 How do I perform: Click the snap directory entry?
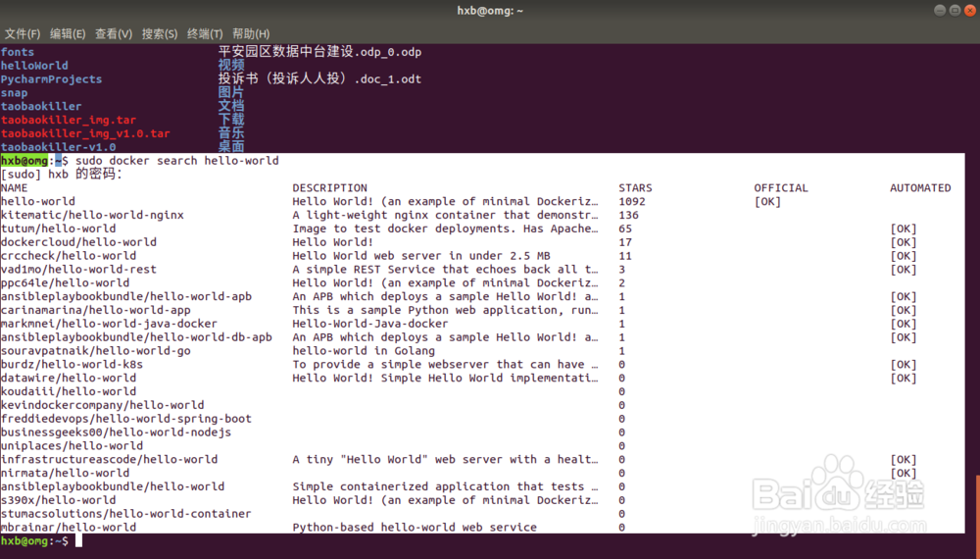coord(14,93)
